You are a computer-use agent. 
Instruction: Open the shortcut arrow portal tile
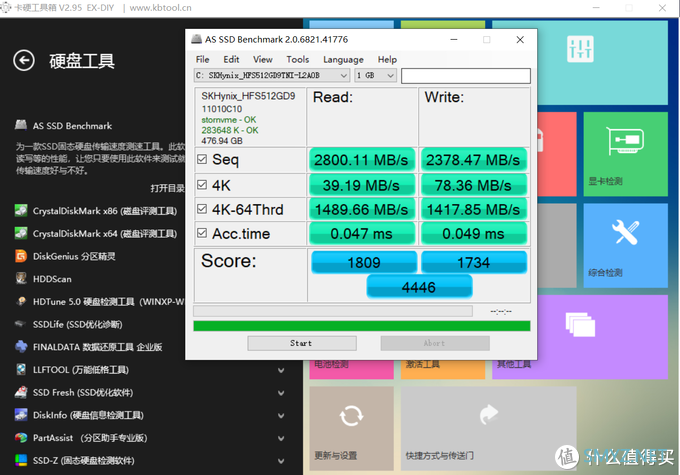[x=489, y=429]
